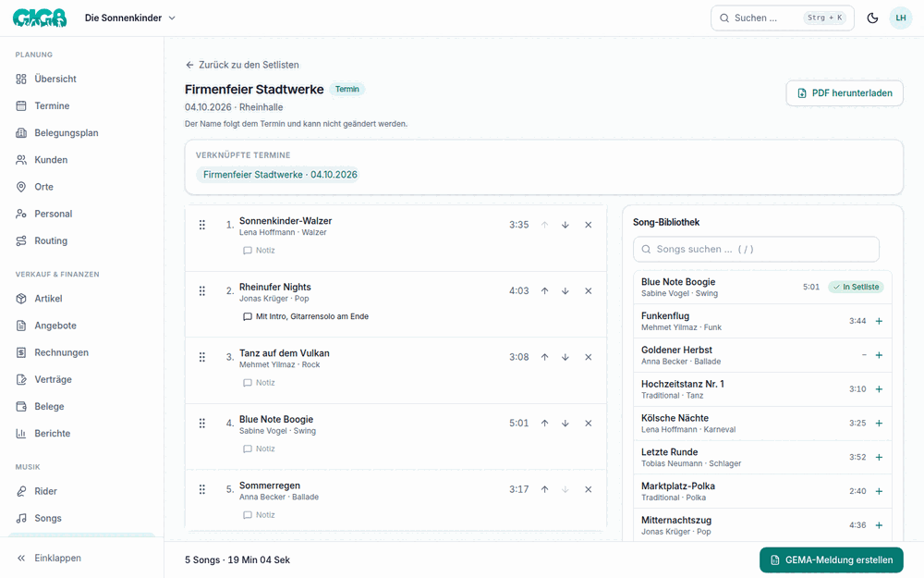Edit note Mit Intro, Gitarrensolo am Ende
The image size is (924, 578).
[x=306, y=316]
